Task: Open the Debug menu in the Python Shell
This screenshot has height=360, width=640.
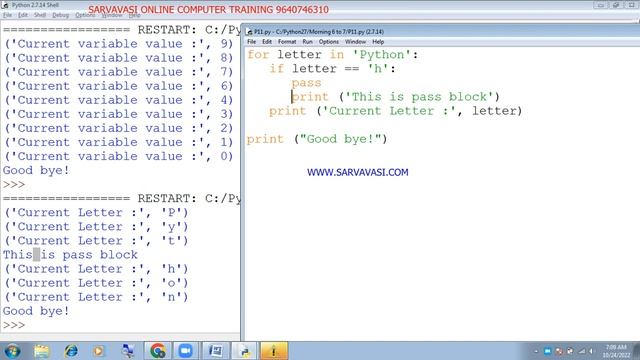Action: [60, 15]
